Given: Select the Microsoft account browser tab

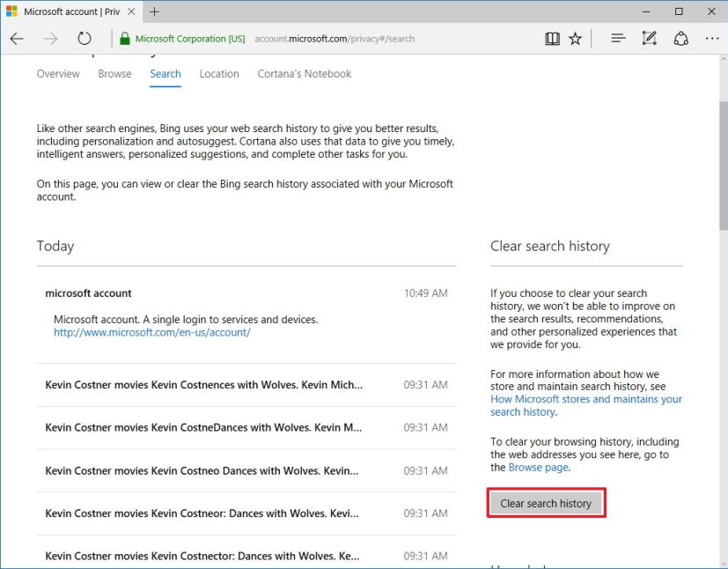Looking at the screenshot, I should 71,11.
